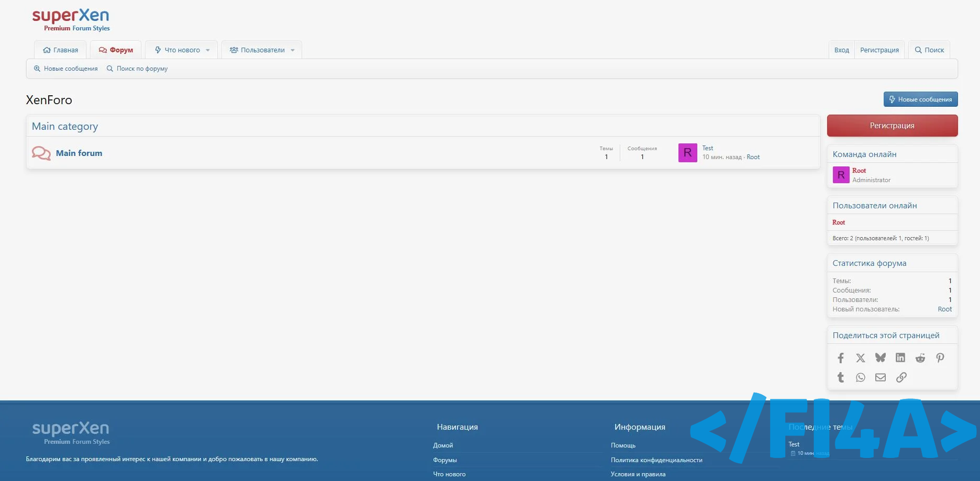Screen dimensions: 980x481
Task: Open the Пользователи онлайн heading
Action: click(875, 206)
